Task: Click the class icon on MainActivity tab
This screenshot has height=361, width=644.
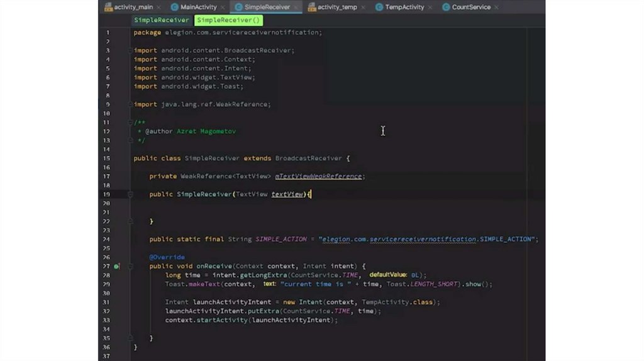Action: click(174, 7)
